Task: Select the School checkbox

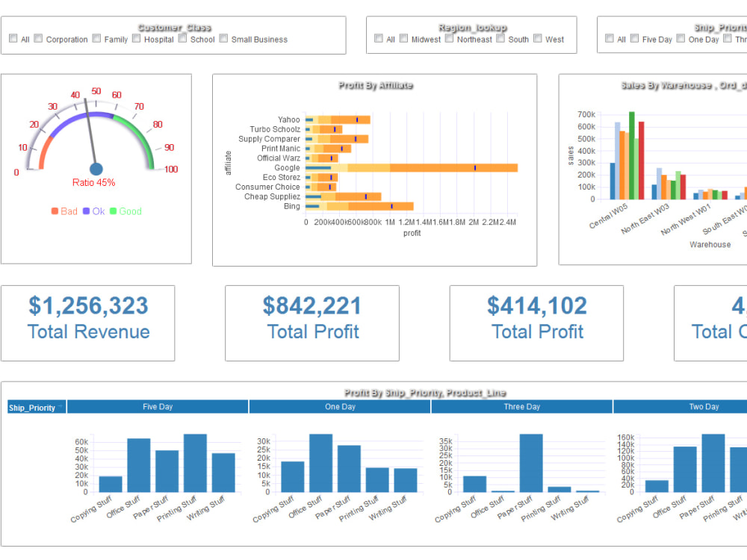Action: click(182, 38)
